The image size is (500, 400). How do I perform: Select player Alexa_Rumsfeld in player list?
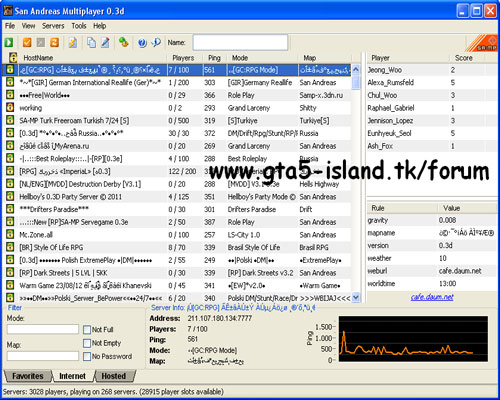432,82
